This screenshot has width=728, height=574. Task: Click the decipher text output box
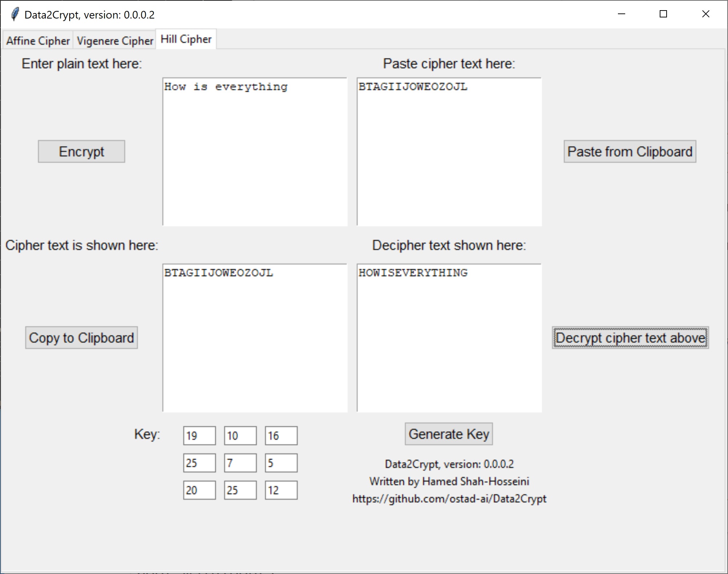(x=449, y=338)
